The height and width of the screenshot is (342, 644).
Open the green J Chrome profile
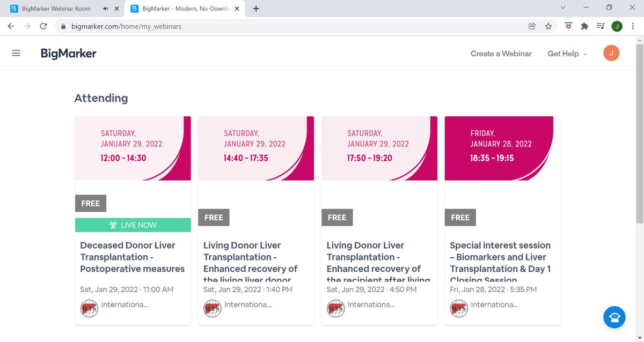click(x=617, y=26)
